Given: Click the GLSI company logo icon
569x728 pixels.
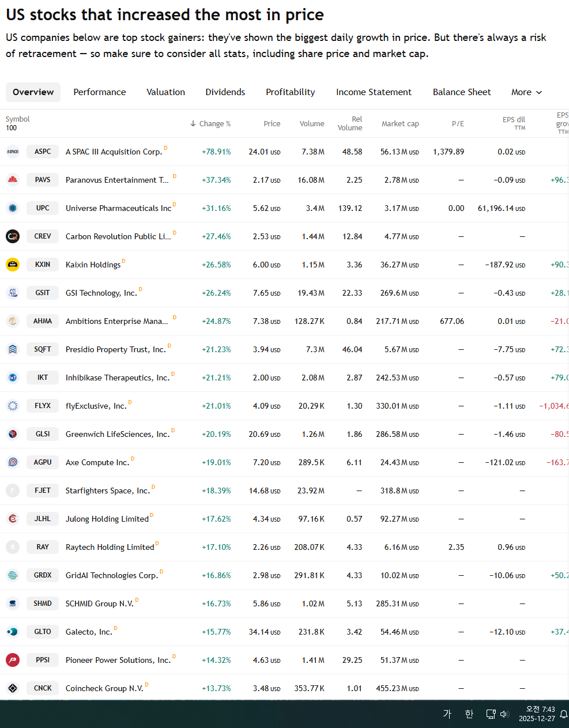Looking at the screenshot, I should pos(13,434).
